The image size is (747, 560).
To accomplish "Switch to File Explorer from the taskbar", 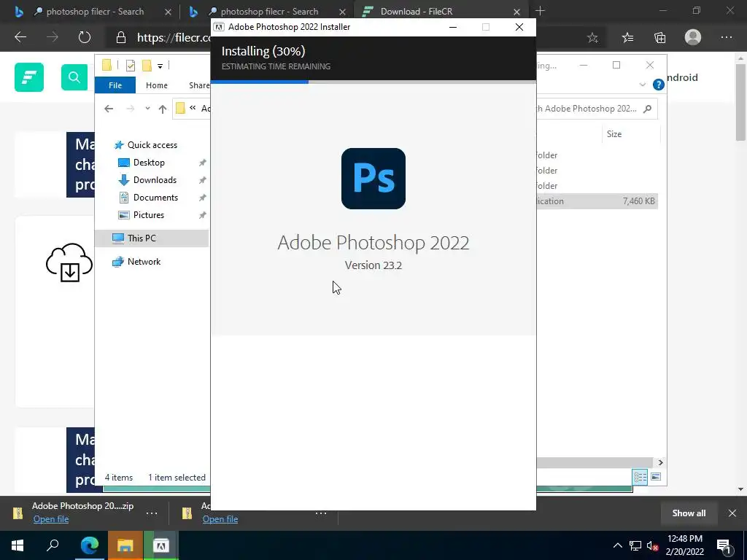I will click(x=125, y=545).
